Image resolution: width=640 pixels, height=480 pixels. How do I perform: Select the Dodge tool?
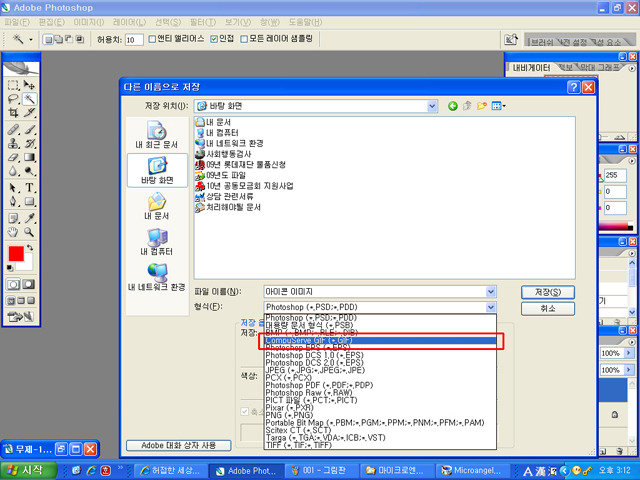pyautogui.click(x=29, y=171)
